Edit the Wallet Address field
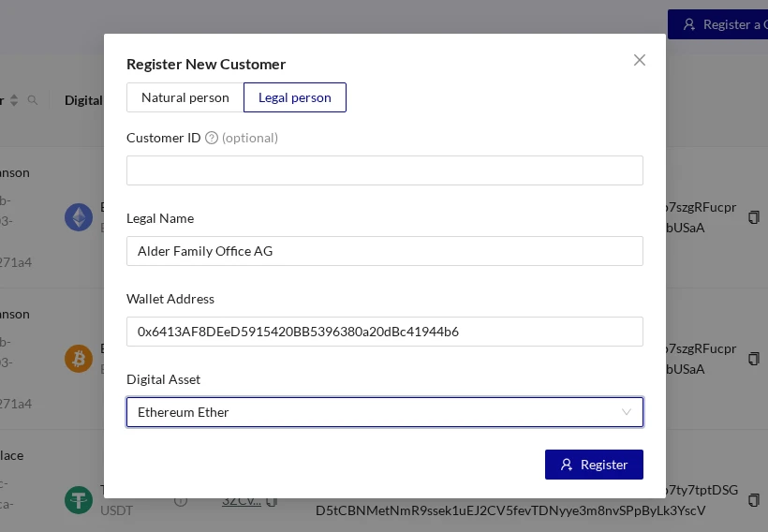The height and width of the screenshot is (532, 768). pyautogui.click(x=385, y=332)
